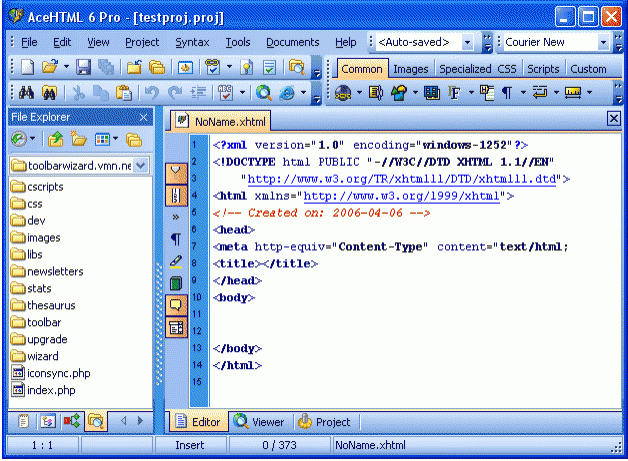This screenshot has width=628, height=461.
Task: Click the link checker chain icon
Action: [x=212, y=67]
